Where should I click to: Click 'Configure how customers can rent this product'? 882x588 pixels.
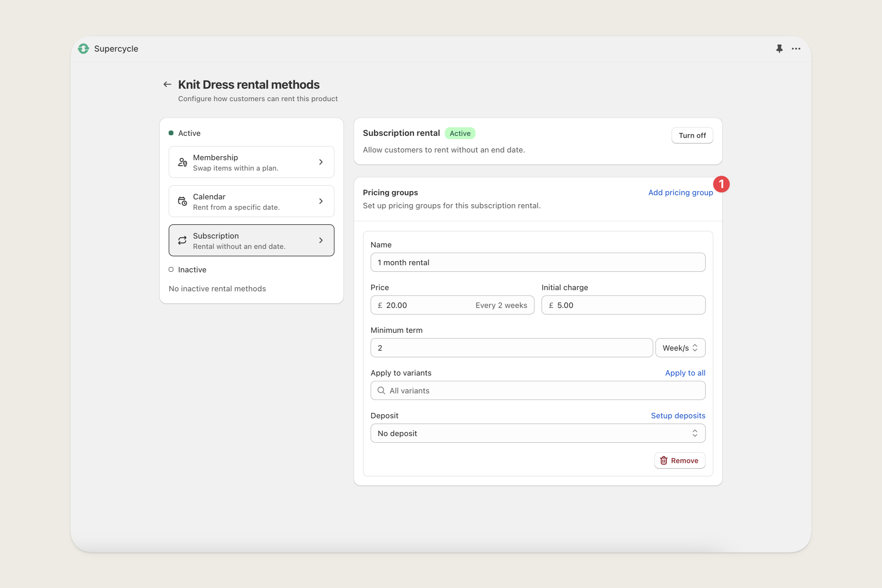pos(258,98)
